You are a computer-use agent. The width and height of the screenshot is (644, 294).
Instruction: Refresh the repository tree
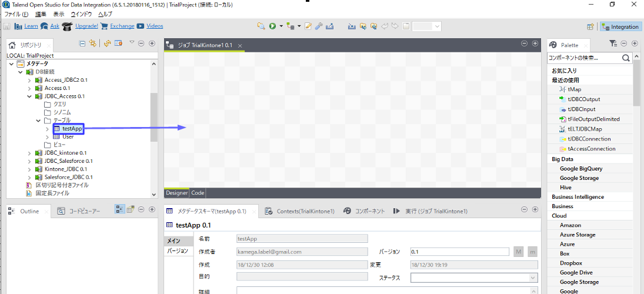coord(108,43)
